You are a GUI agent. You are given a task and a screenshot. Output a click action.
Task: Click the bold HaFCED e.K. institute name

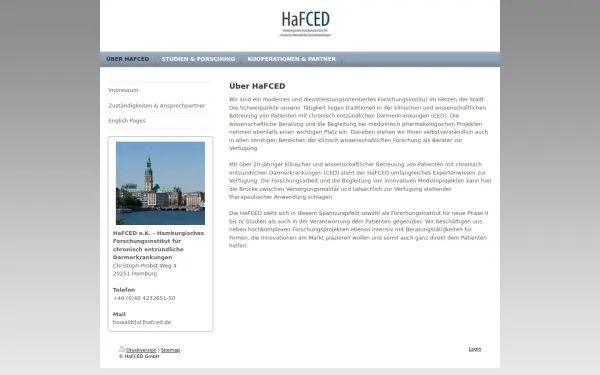tap(158, 245)
